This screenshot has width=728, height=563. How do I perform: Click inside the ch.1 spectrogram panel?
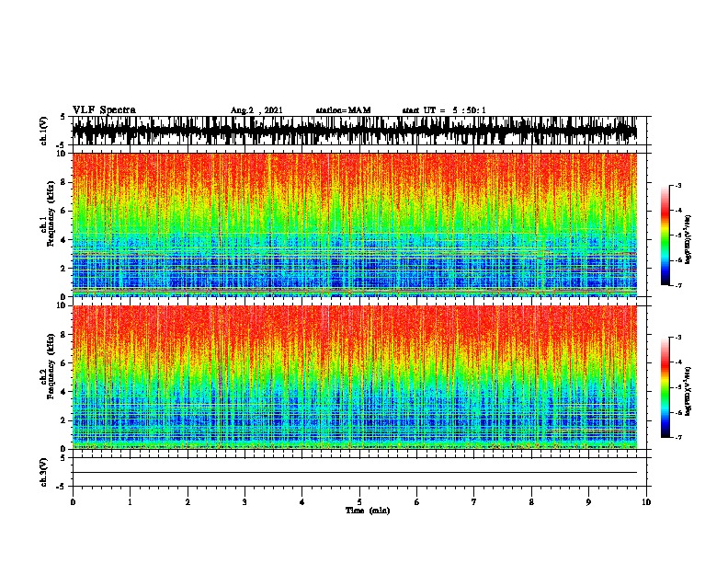[x=355, y=224]
